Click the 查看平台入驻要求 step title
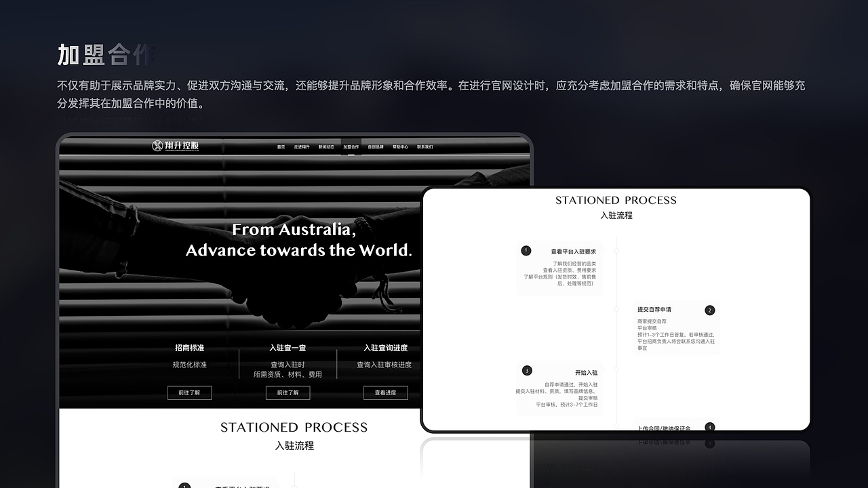This screenshot has height=488, width=868. [573, 251]
